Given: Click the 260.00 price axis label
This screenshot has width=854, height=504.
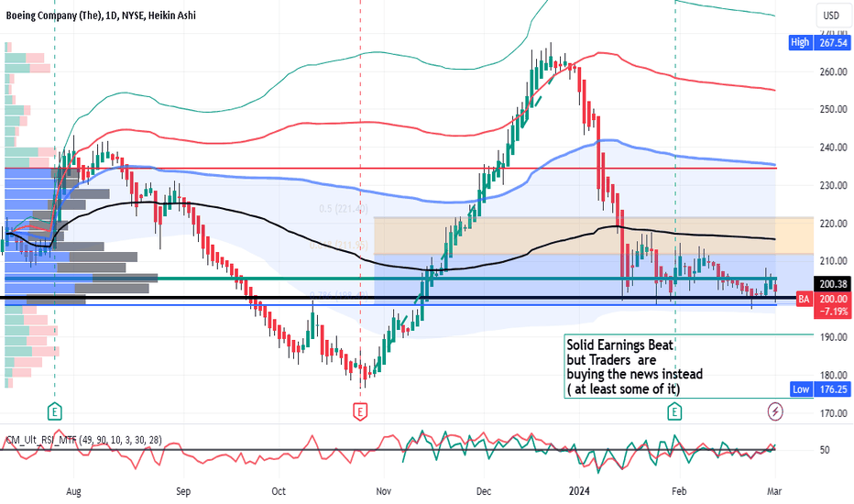Looking at the screenshot, I should point(833,71).
